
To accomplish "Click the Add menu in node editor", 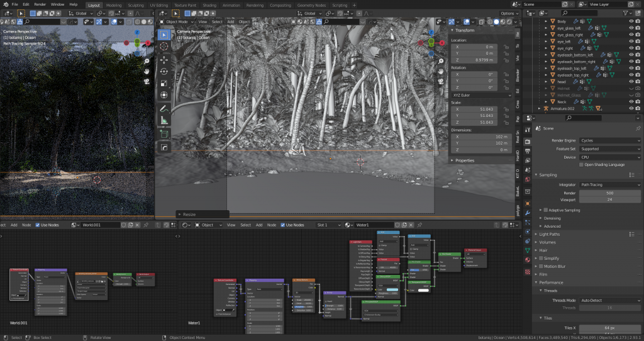I will pyautogui.click(x=260, y=225).
